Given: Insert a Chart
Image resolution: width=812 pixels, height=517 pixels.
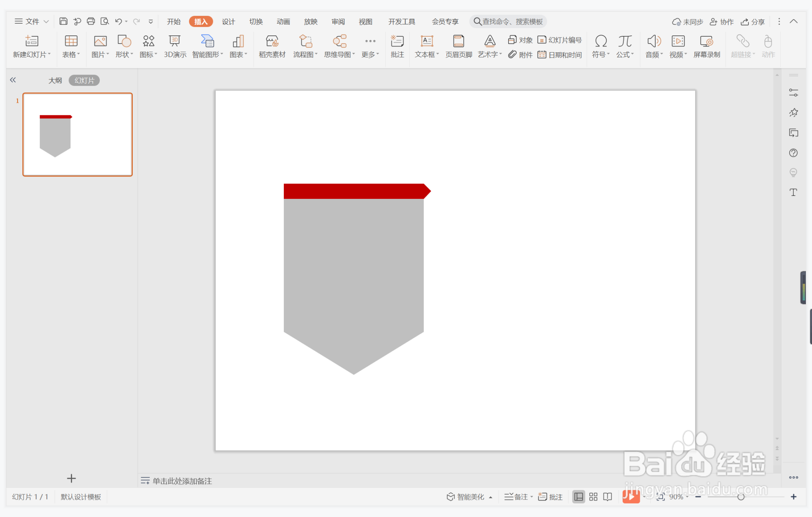Looking at the screenshot, I should (238, 46).
